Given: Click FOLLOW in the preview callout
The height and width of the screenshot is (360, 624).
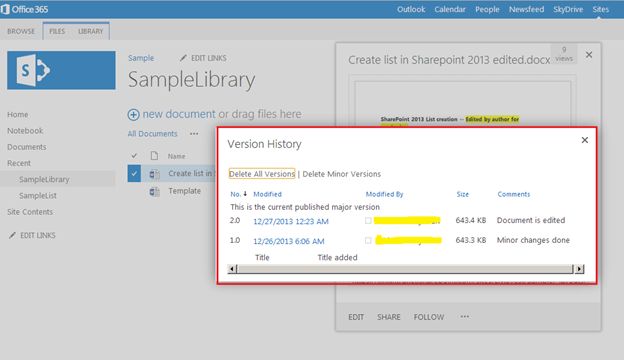Looking at the screenshot, I should (429, 317).
